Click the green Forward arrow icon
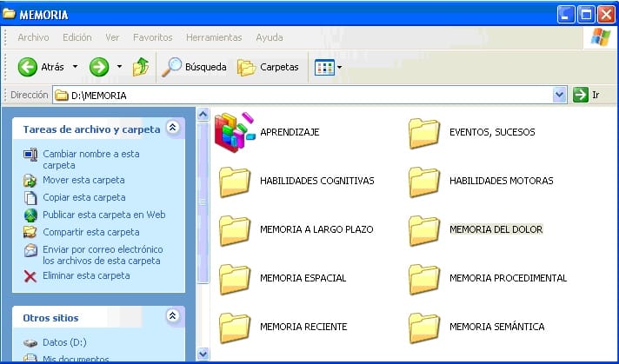The width and height of the screenshot is (619, 364). (x=99, y=67)
